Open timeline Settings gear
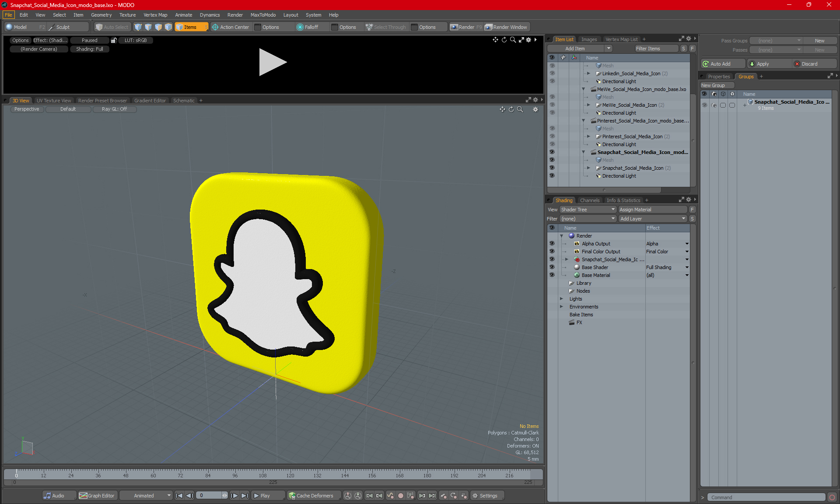 tap(475, 496)
